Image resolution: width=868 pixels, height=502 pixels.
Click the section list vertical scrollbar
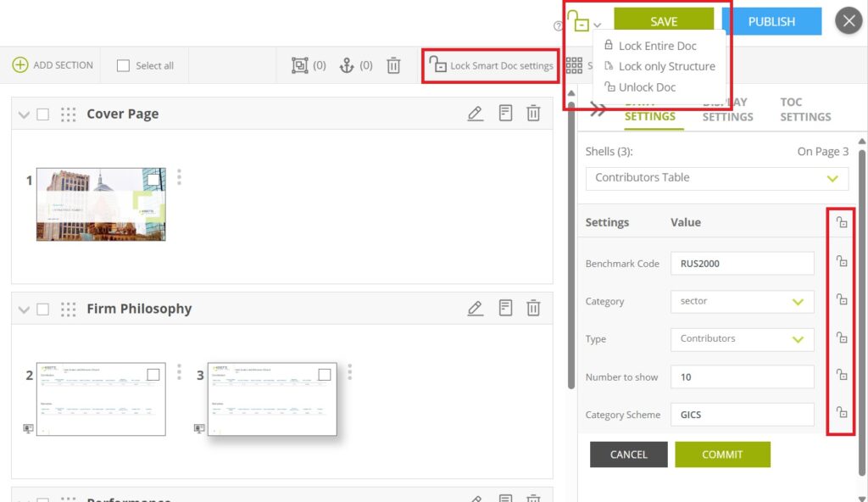pyautogui.click(x=571, y=244)
